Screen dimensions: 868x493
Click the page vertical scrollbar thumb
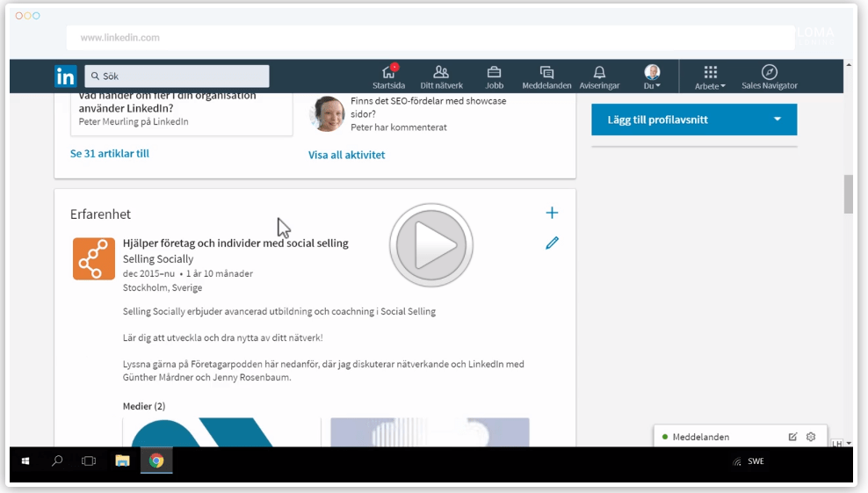pos(848,194)
